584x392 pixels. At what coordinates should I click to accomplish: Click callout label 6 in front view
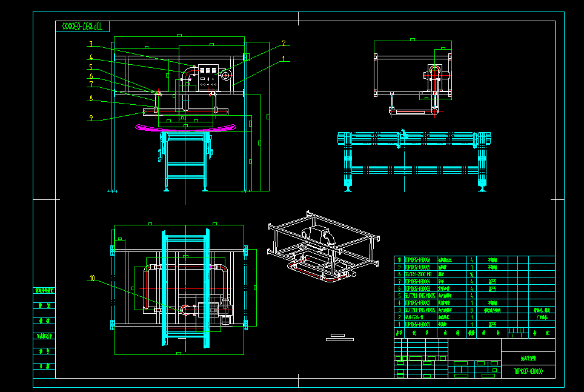point(90,76)
